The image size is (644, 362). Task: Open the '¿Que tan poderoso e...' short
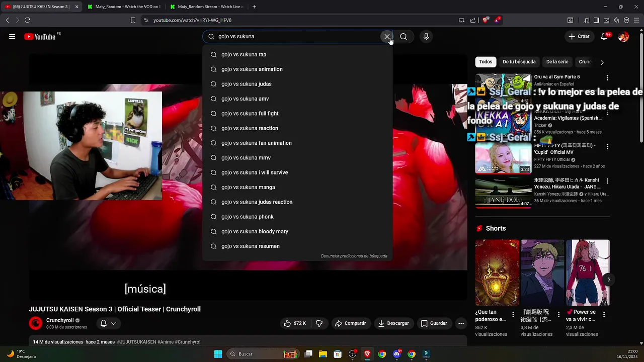[497, 273]
